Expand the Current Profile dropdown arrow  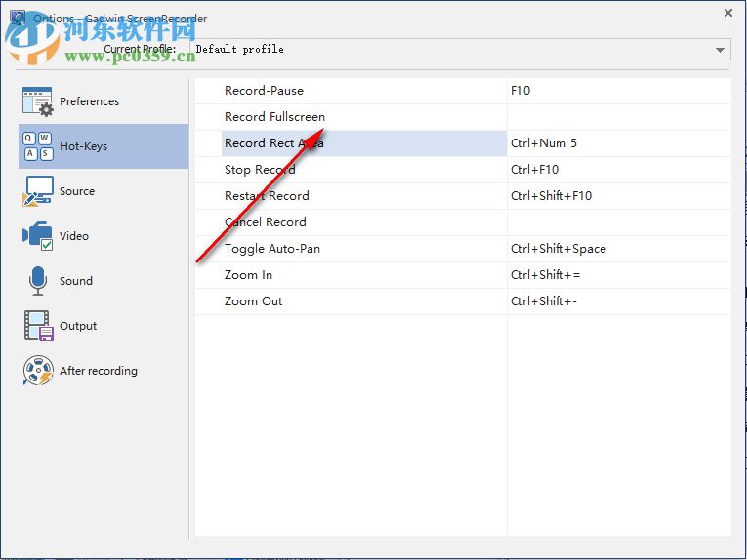[x=720, y=50]
